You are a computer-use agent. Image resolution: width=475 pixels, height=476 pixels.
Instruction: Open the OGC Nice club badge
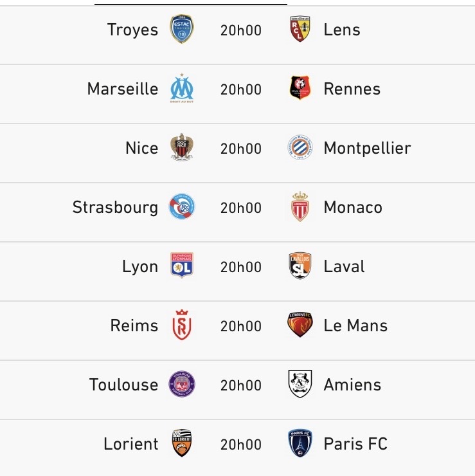click(x=181, y=148)
